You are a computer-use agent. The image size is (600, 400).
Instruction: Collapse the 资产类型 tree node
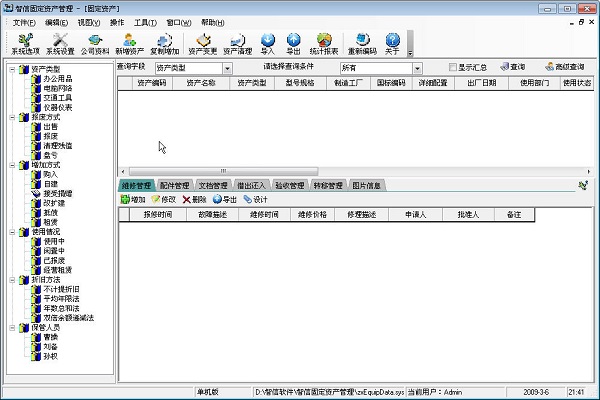pos(12,70)
